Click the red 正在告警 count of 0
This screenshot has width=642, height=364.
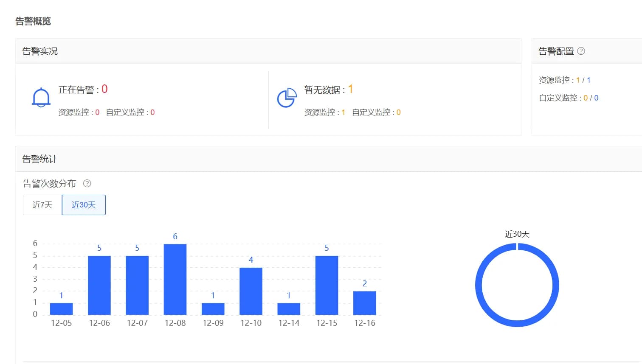coord(104,89)
